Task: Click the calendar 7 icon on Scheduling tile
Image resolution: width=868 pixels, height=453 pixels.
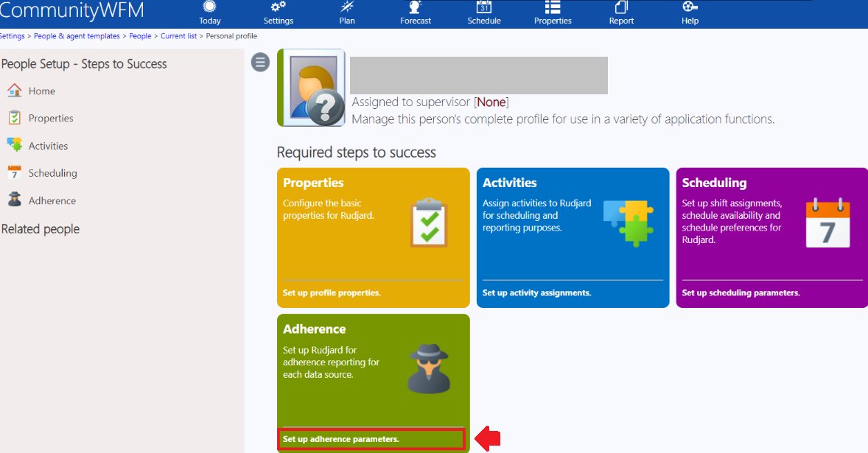Action: click(827, 223)
